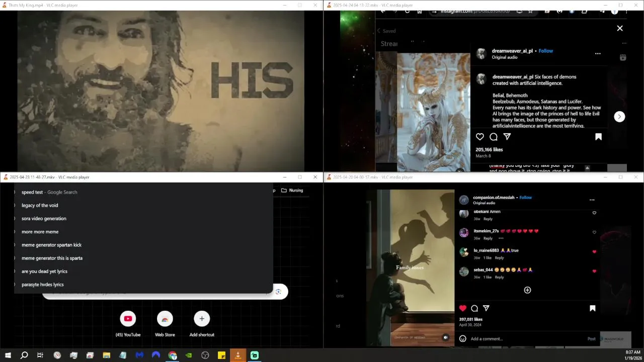Image resolution: width=644 pixels, height=362 pixels.
Task: Open File Explorer from taskbar
Action: tap(107, 355)
